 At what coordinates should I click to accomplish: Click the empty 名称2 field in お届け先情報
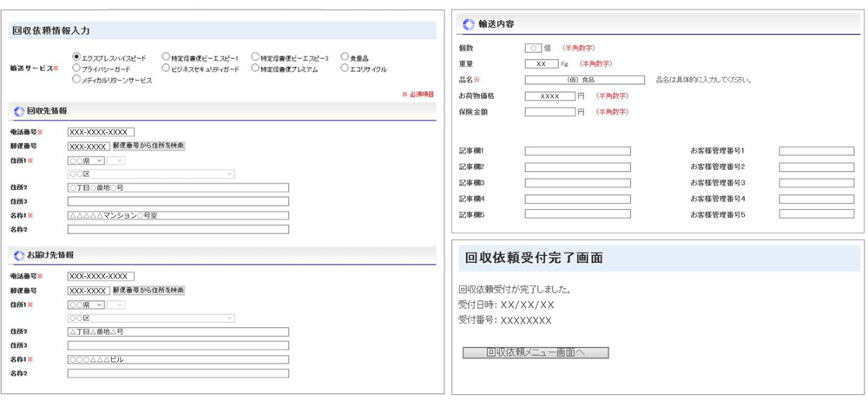(x=178, y=373)
